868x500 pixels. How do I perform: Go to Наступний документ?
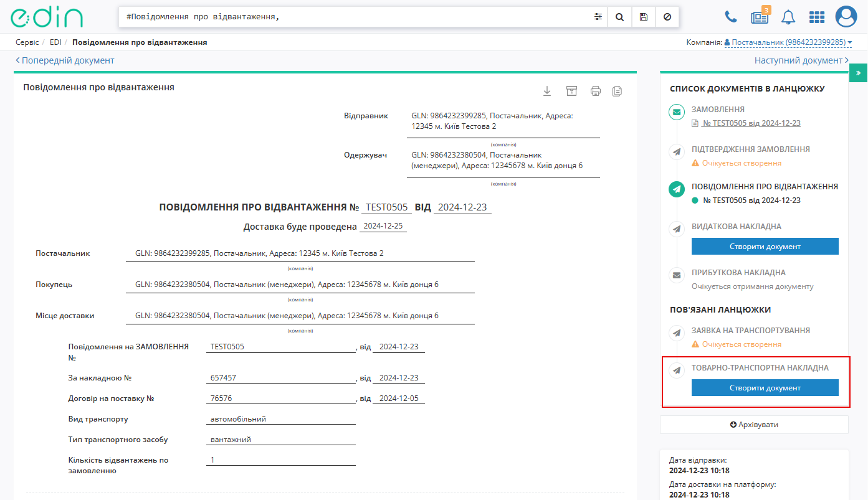pyautogui.click(x=801, y=60)
